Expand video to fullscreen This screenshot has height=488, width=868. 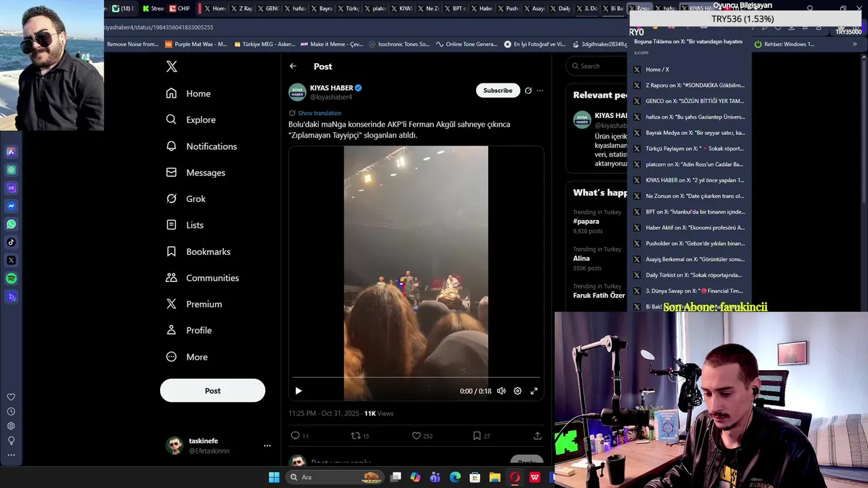pos(534,391)
